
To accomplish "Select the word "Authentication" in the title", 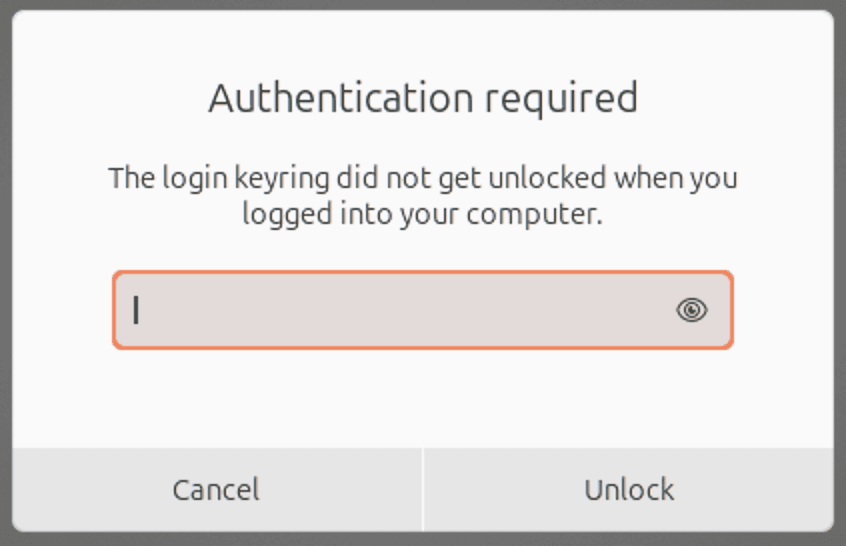I will tap(340, 98).
